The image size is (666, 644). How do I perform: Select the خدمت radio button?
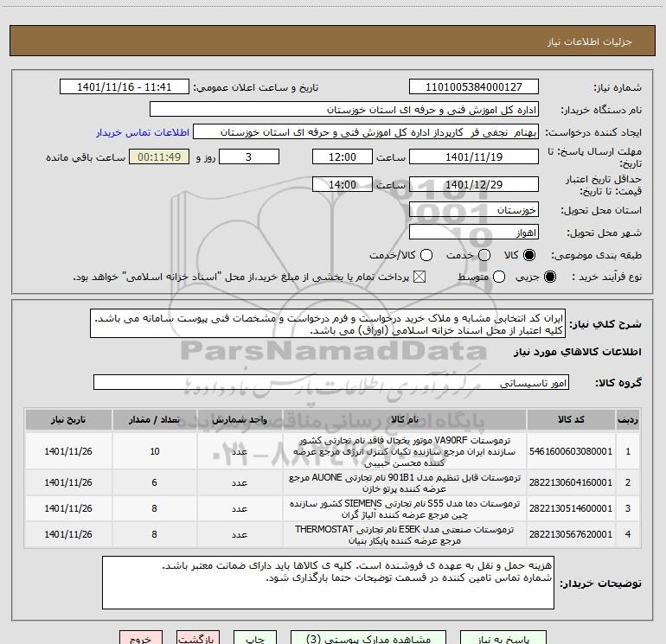(484, 255)
